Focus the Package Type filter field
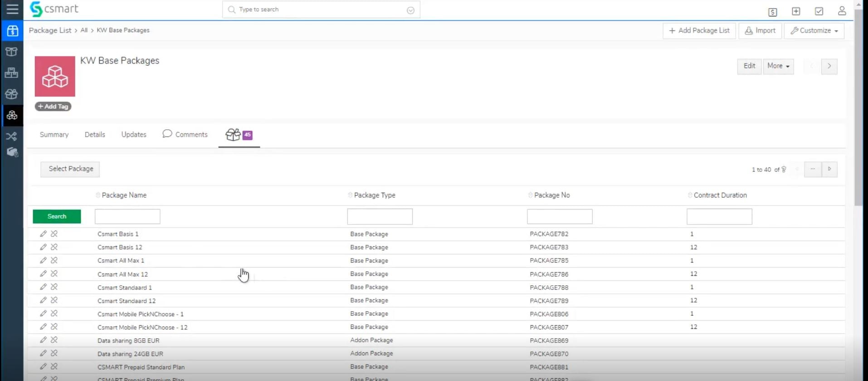The width and height of the screenshot is (868, 381). tap(380, 216)
